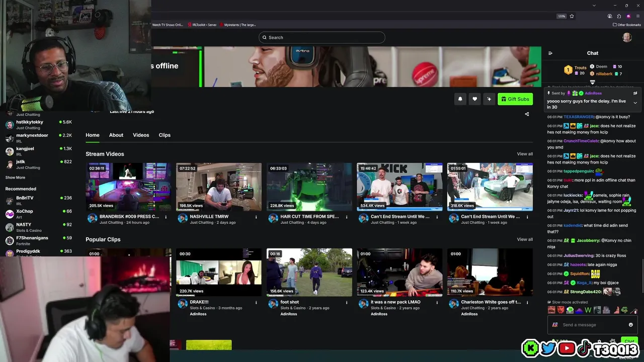The width and height of the screenshot is (644, 362).
Task: Open recommended channel F7Shenanigans
Action: tap(39, 240)
